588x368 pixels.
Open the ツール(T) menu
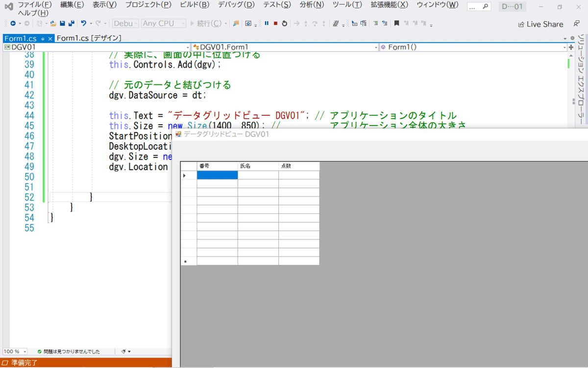point(347,4)
